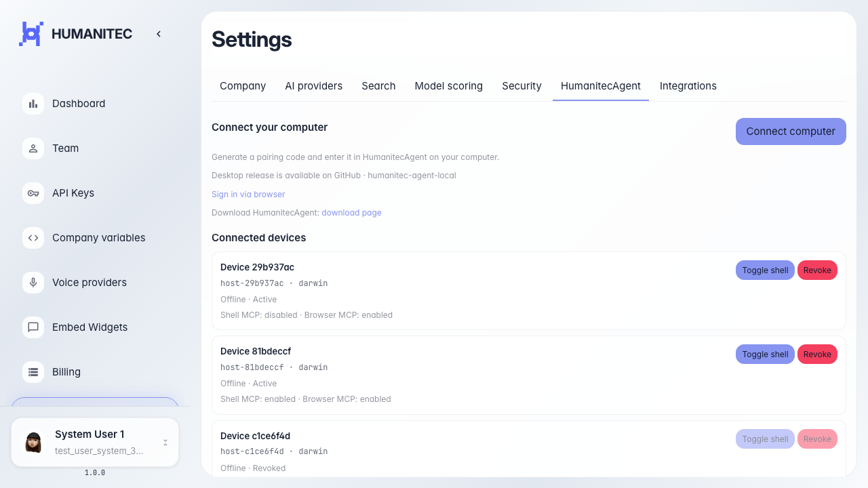Image resolution: width=868 pixels, height=488 pixels.
Task: Open the Search settings tab
Action: click(x=378, y=86)
